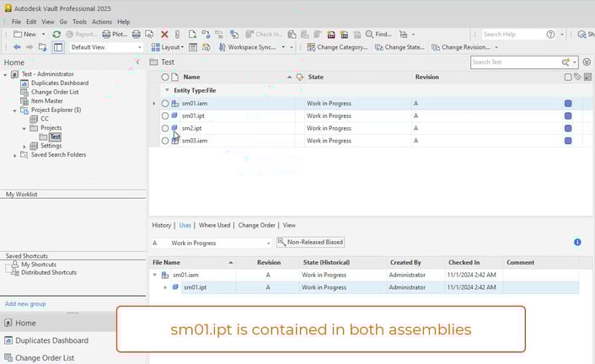Image resolution: width=595 pixels, height=364 pixels.
Task: Click the blue square for sm2.ipt row
Action: pyautogui.click(x=568, y=128)
